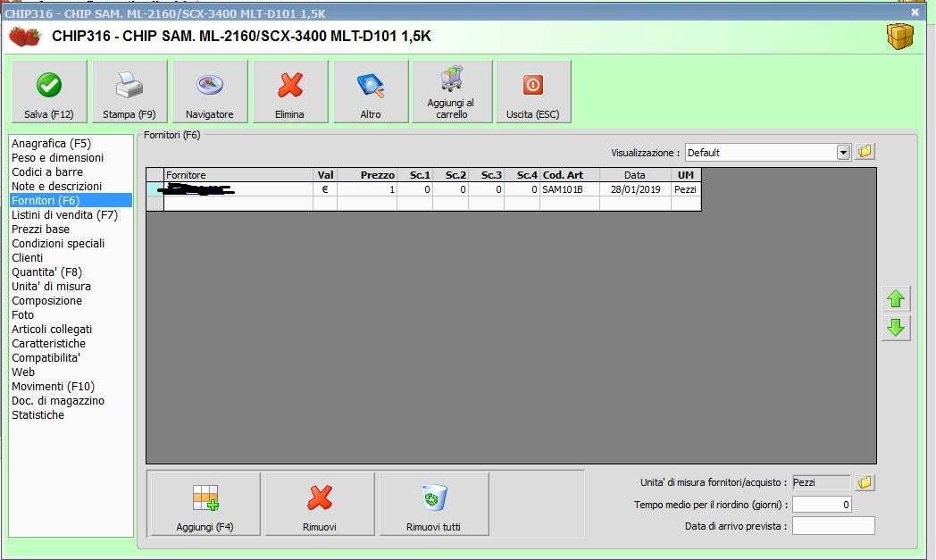Select the SAM101B article code cell
This screenshot has height=560, width=936.
pos(570,189)
